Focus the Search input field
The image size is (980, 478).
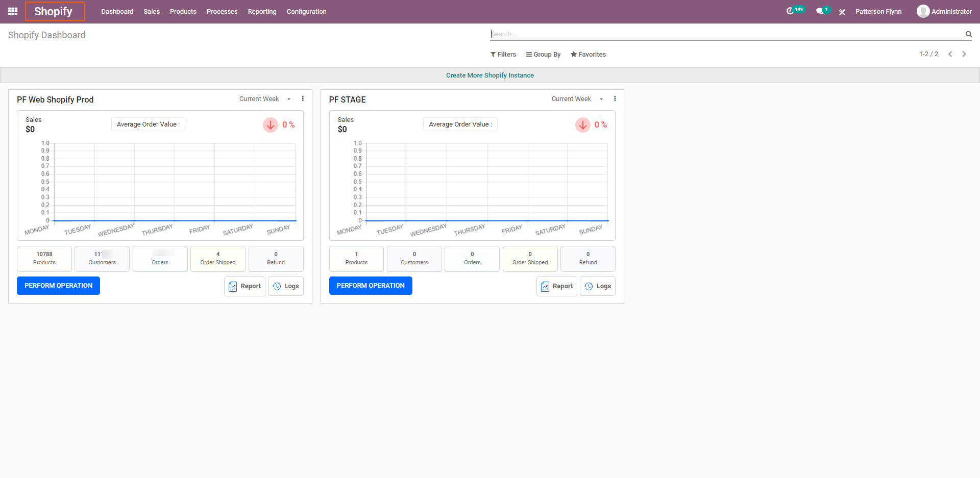(726, 34)
